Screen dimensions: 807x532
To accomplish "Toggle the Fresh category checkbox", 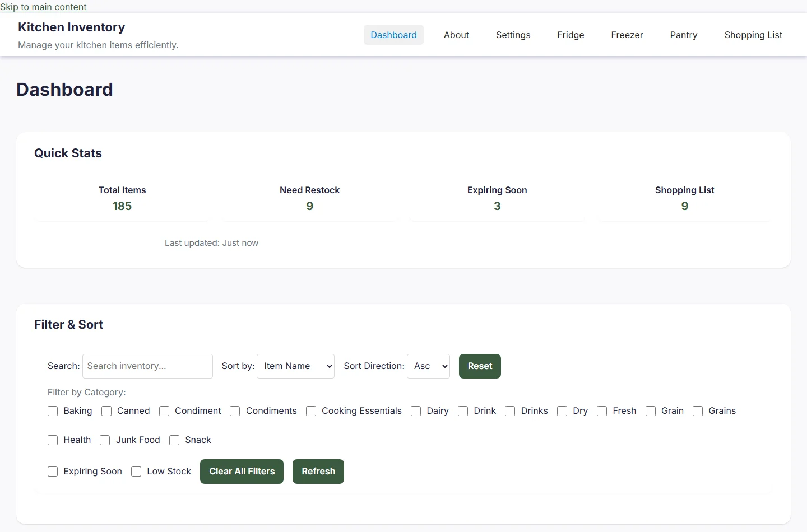I will click(x=602, y=411).
